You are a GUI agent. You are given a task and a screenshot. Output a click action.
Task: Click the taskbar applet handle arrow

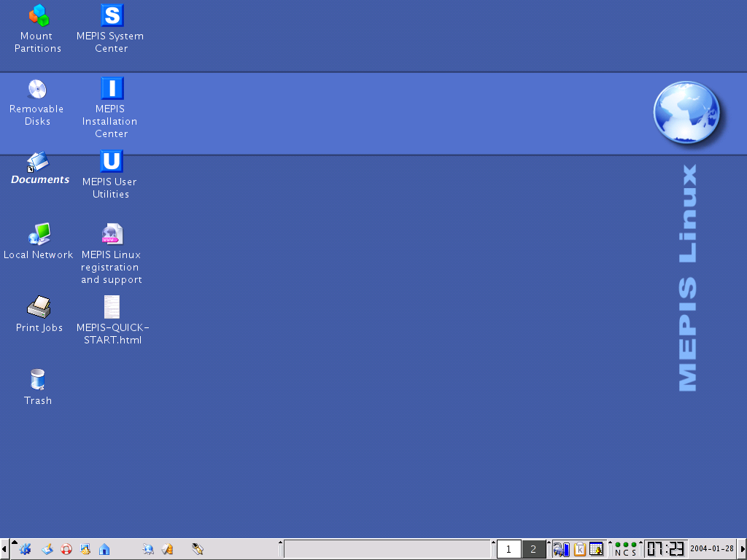coord(281,542)
